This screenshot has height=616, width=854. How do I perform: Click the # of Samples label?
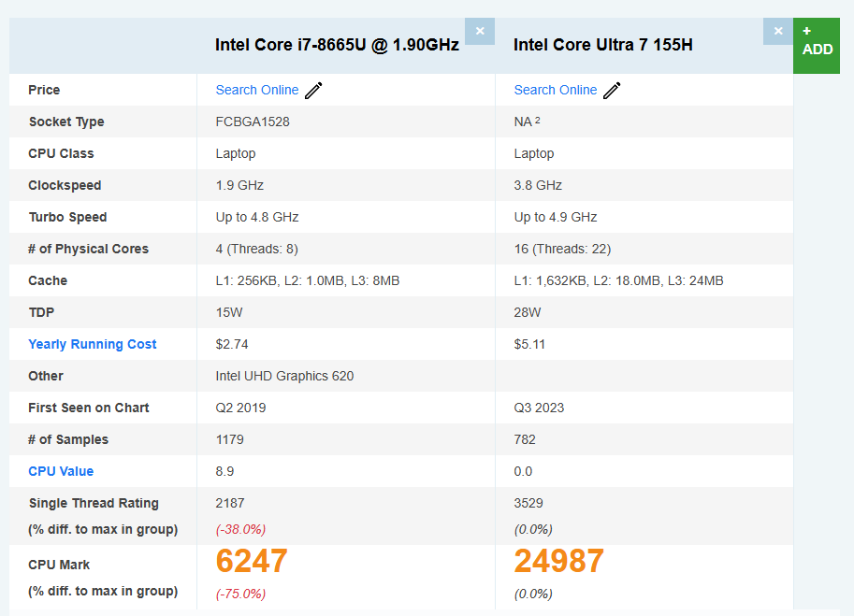coord(68,439)
